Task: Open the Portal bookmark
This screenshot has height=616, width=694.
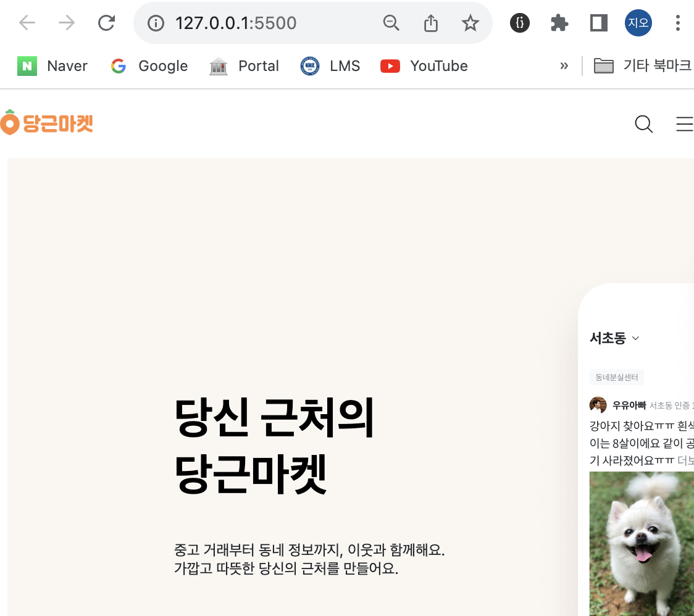Action: (245, 66)
